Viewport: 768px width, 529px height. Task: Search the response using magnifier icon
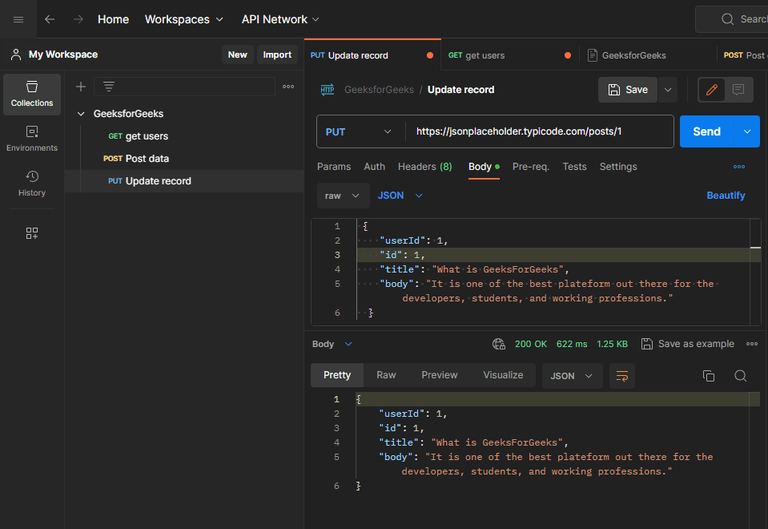point(740,376)
